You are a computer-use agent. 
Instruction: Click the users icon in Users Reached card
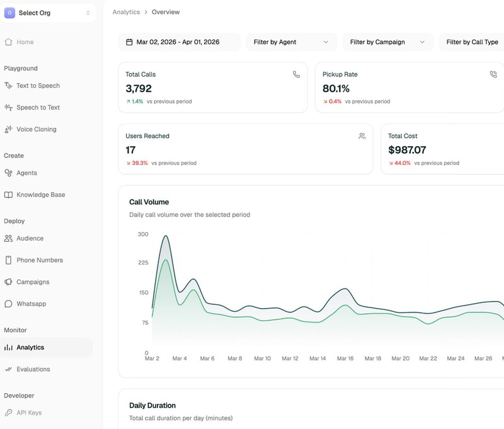click(x=362, y=136)
